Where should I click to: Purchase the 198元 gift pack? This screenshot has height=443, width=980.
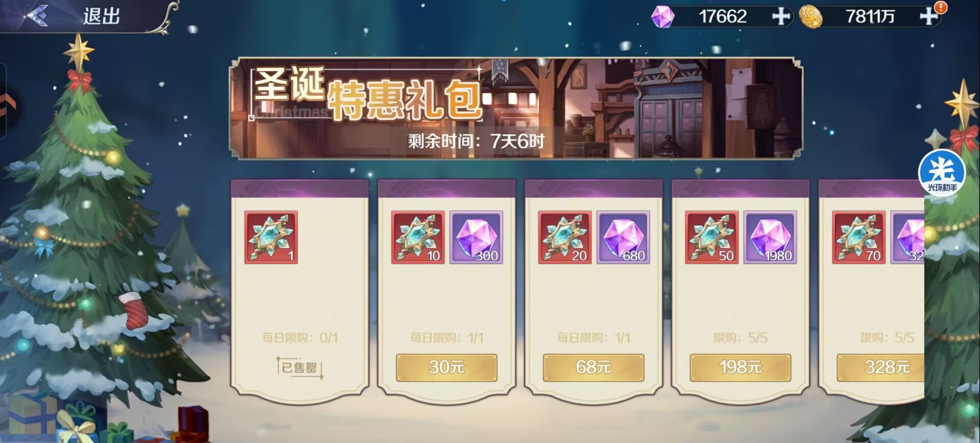(x=741, y=367)
